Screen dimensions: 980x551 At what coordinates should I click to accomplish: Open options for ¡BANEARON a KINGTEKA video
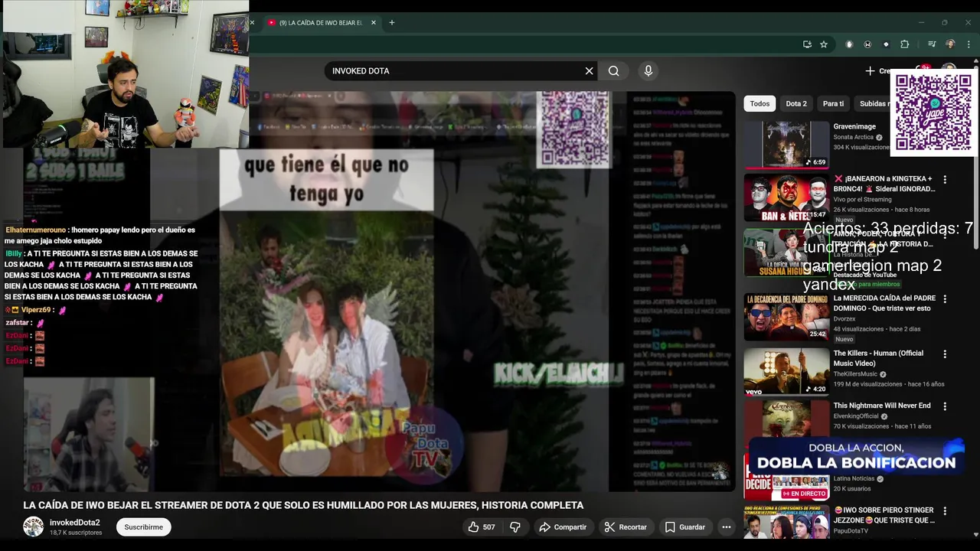point(945,179)
